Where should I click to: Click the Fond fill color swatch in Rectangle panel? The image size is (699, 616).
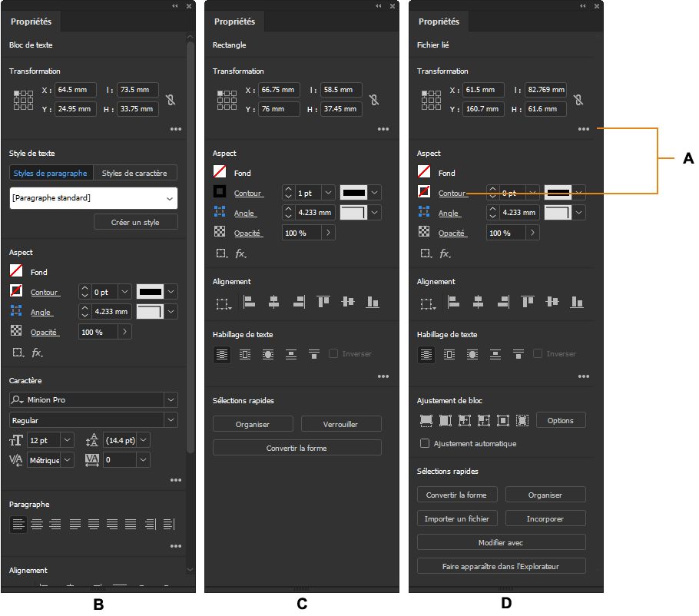pyautogui.click(x=220, y=171)
